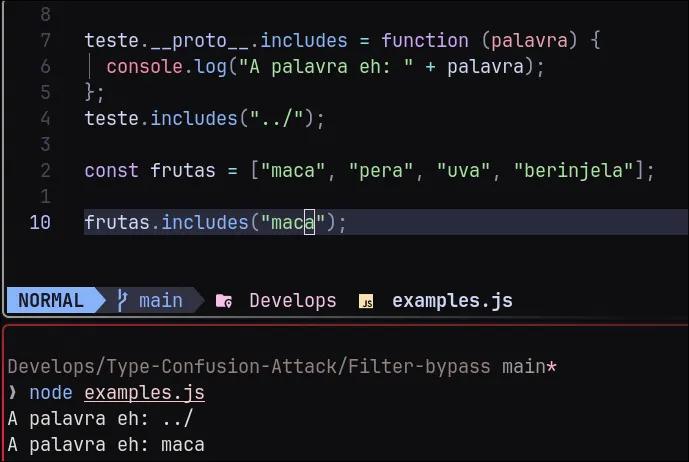
Task: Click the JS file icon in statusline
Action: tap(366, 302)
